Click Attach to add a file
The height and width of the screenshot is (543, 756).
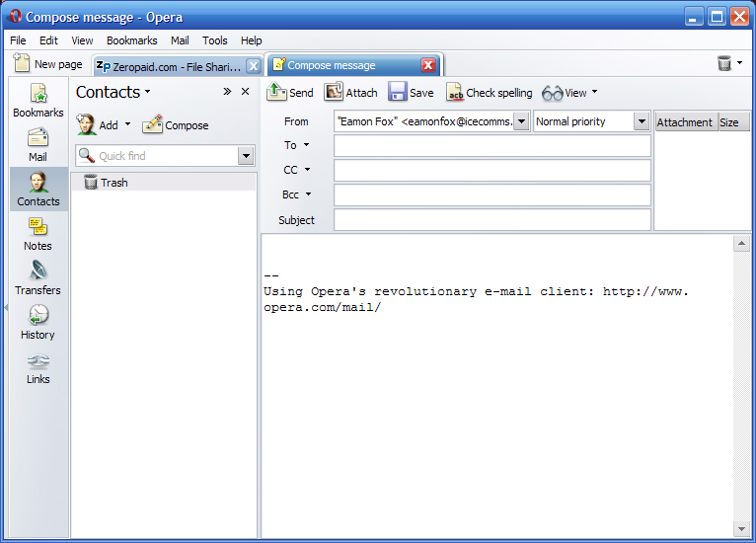tap(350, 92)
